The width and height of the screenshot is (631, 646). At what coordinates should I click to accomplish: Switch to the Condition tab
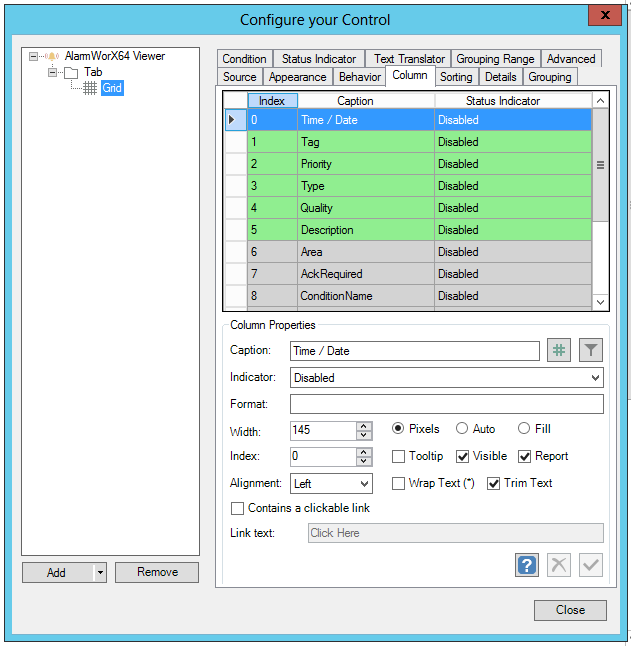(x=245, y=59)
